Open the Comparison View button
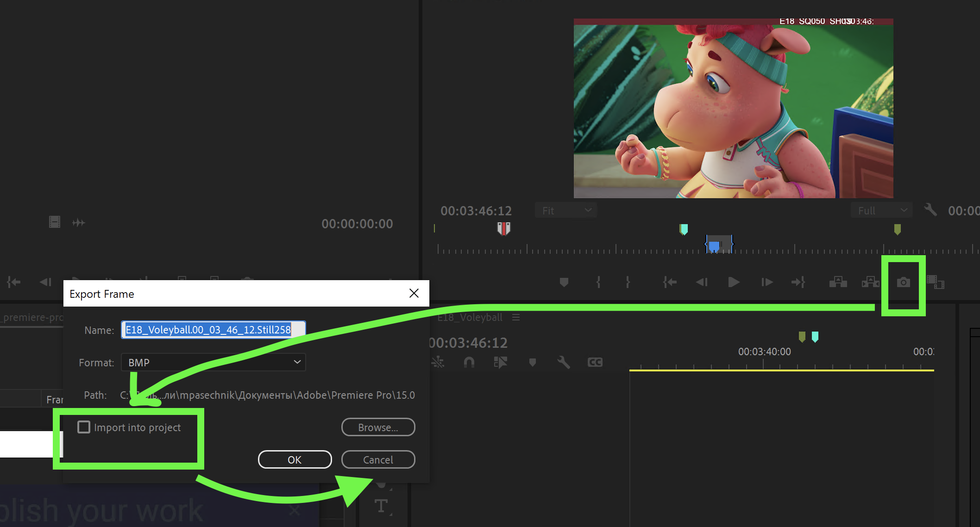Screen dimensions: 980x527 pyautogui.click(x=936, y=282)
